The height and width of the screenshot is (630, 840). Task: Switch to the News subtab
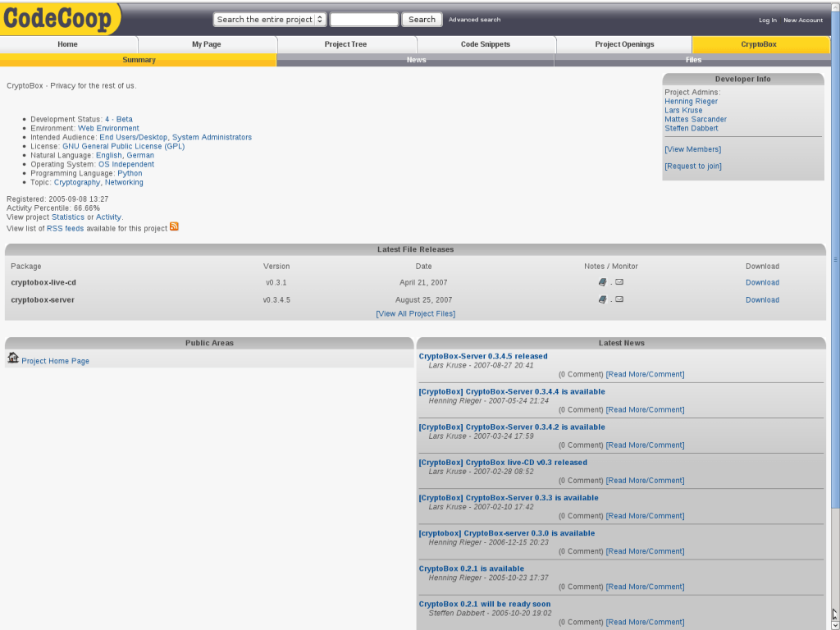[x=416, y=60]
